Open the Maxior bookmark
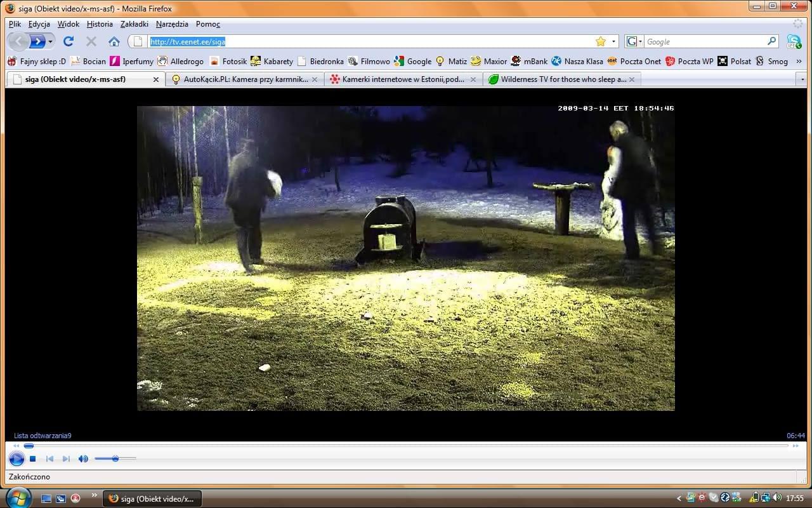This screenshot has width=812, height=508. tap(489, 62)
